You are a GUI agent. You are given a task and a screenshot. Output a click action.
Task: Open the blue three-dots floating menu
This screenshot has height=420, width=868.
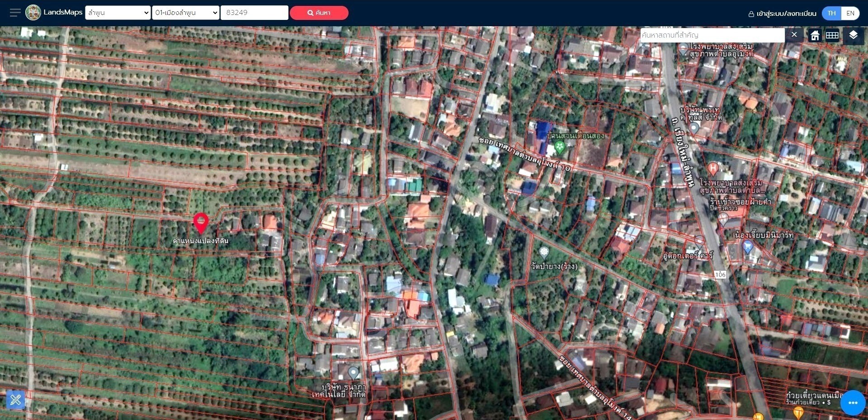(853, 402)
